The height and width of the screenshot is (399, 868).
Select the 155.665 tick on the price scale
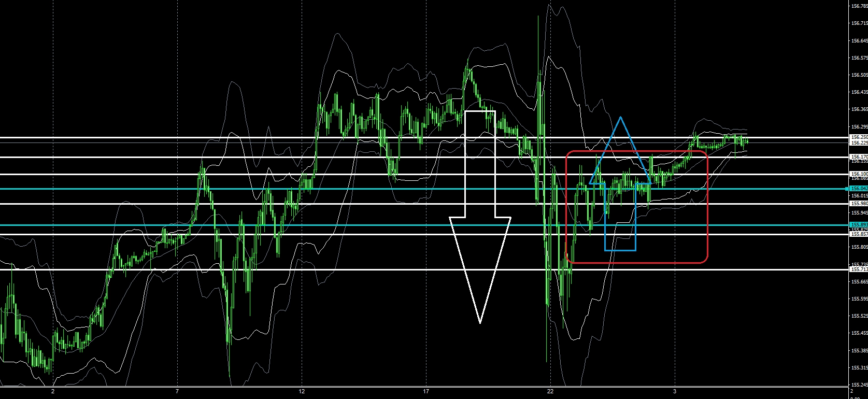[x=859, y=282]
